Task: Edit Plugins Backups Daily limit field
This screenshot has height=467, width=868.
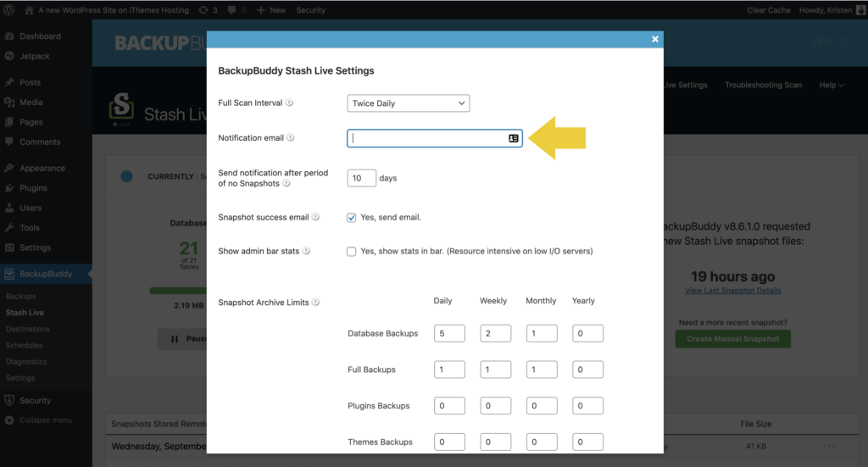Action: pyautogui.click(x=449, y=406)
